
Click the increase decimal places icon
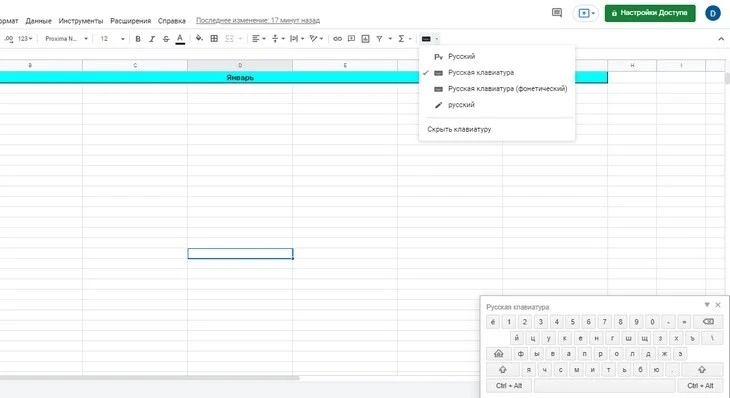point(8,39)
